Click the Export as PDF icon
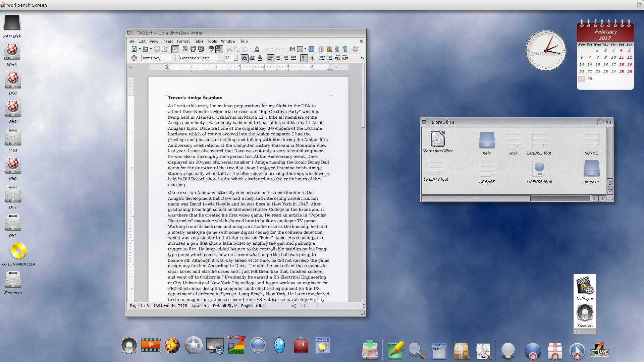The height and width of the screenshot is (362, 644). tap(185, 49)
